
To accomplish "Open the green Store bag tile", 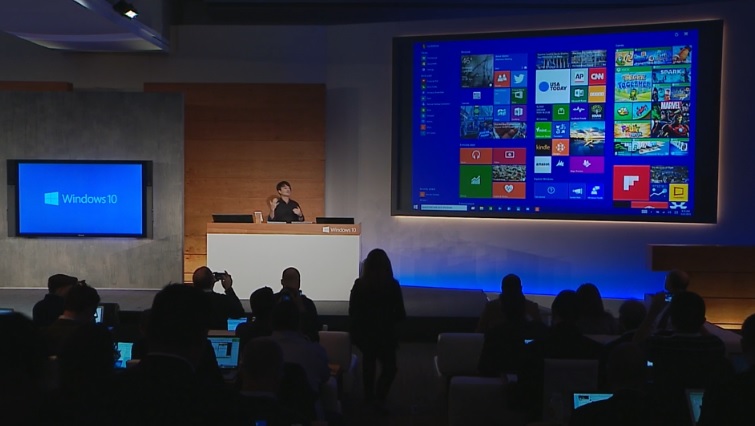I will (x=561, y=112).
